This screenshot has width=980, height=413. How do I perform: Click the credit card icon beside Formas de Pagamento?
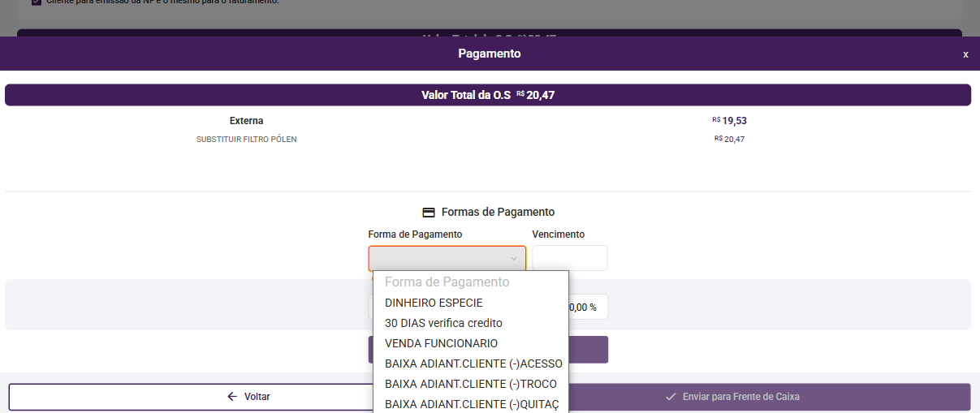(429, 213)
